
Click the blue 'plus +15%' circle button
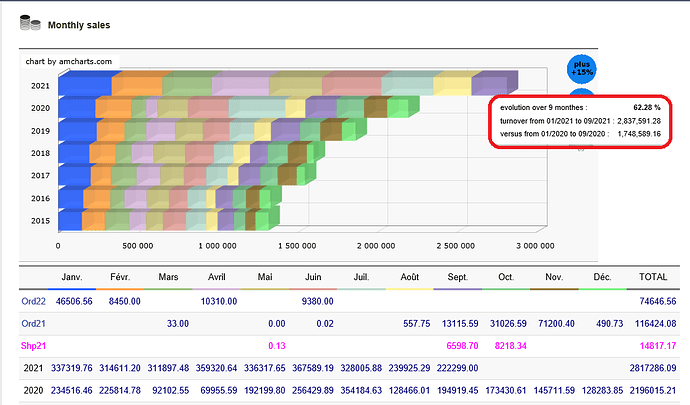581,69
